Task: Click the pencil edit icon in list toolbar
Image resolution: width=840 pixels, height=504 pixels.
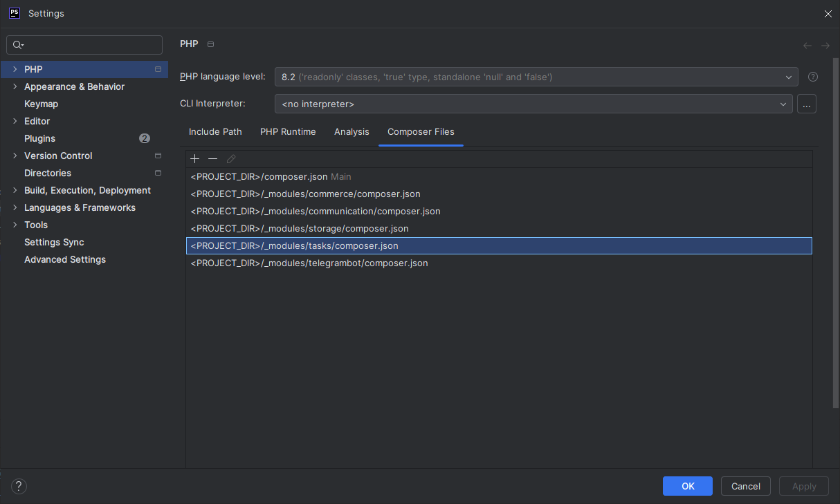Action: [x=231, y=159]
